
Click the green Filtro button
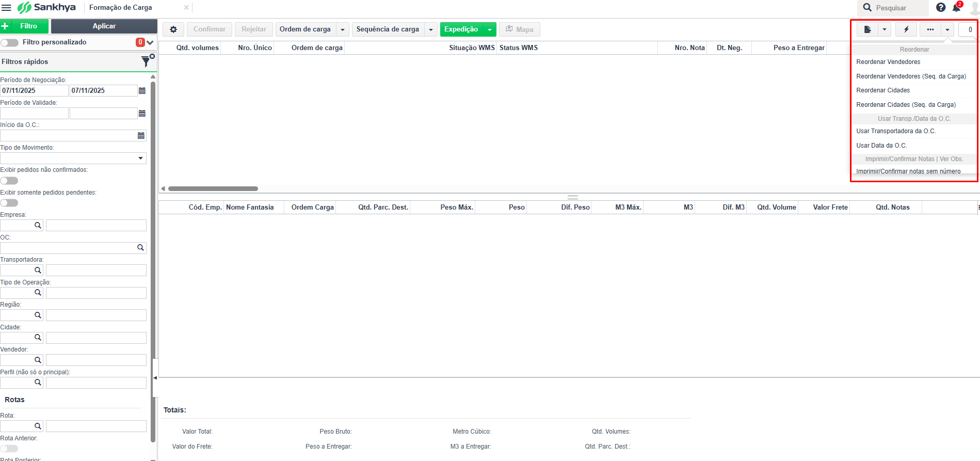(24, 26)
